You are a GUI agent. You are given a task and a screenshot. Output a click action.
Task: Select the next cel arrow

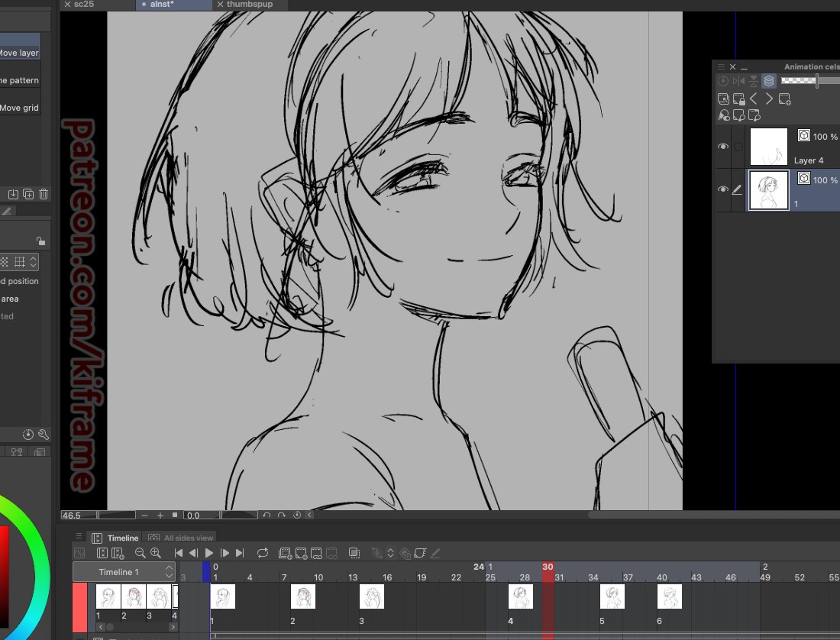pyautogui.click(x=769, y=99)
